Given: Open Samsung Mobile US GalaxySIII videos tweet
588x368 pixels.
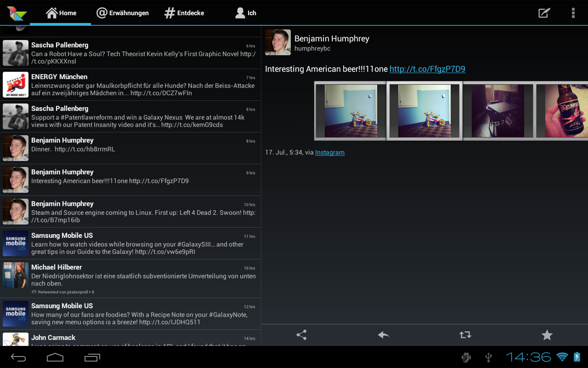Looking at the screenshot, I should (x=130, y=243).
